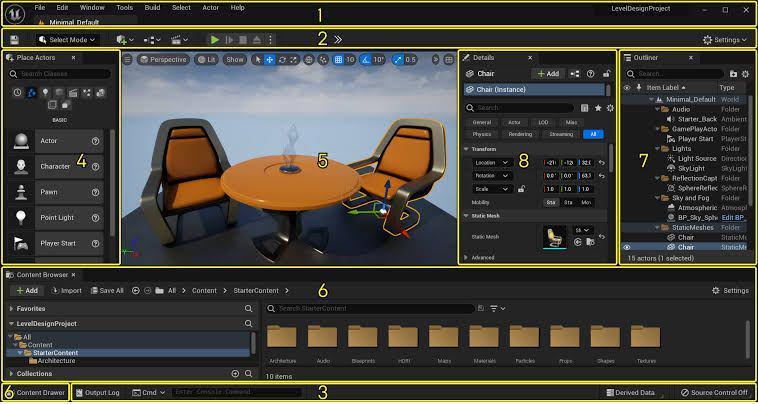Activate the Rotate tool in viewport toolbar
This screenshot has width=758, height=404.
(282, 59)
